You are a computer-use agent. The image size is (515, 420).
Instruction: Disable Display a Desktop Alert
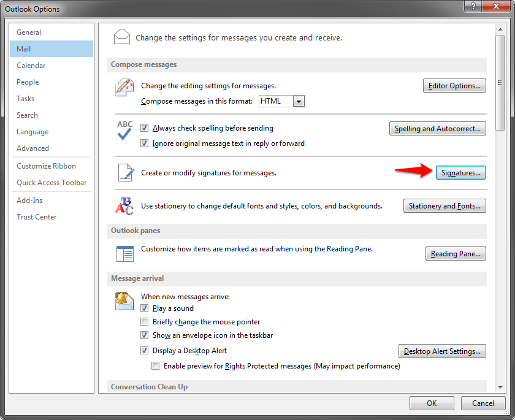point(144,350)
